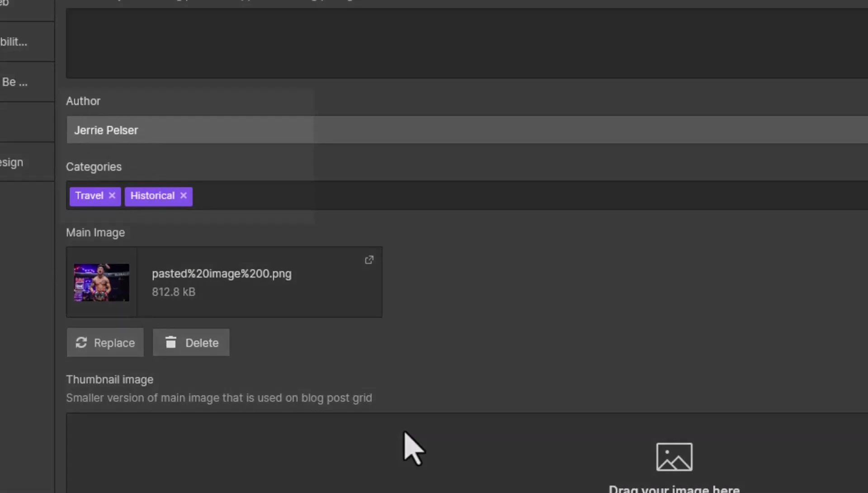Remove the Historical category tag
This screenshot has height=493, width=868.
(x=184, y=196)
